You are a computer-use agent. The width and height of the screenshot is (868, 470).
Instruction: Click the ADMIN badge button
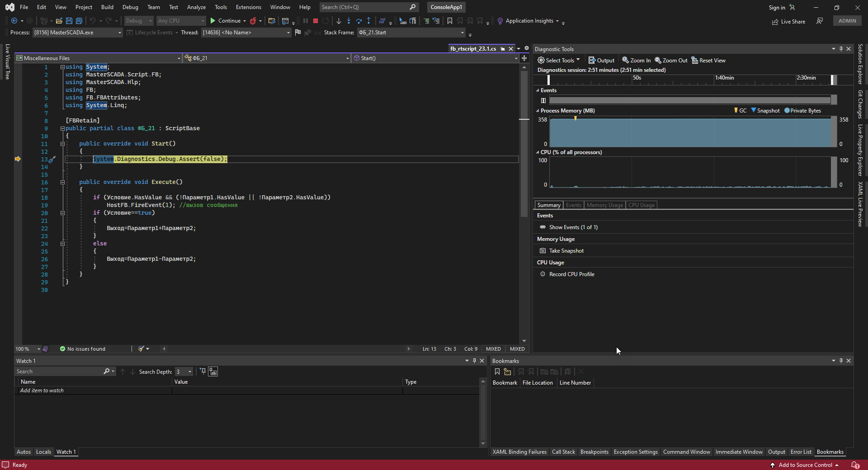coord(847,21)
